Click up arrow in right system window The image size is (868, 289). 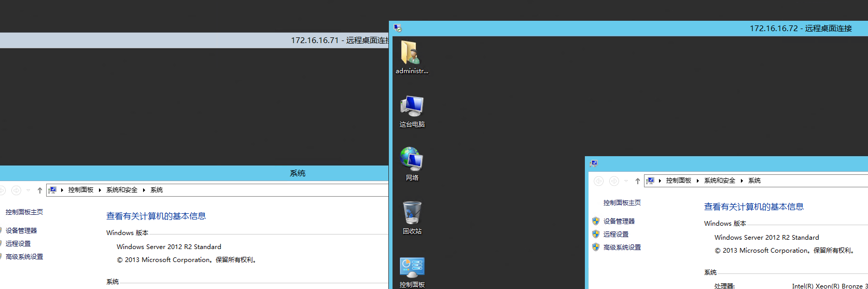[637, 181]
